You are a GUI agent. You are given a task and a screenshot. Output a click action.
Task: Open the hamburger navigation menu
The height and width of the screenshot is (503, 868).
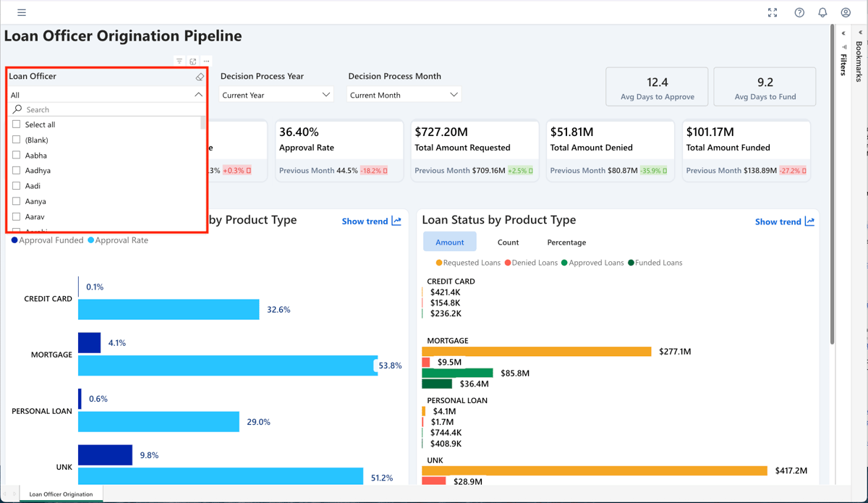tap(22, 12)
